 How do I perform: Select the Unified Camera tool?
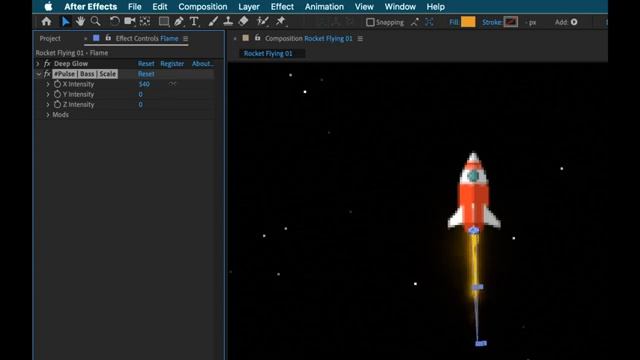pyautogui.click(x=130, y=22)
